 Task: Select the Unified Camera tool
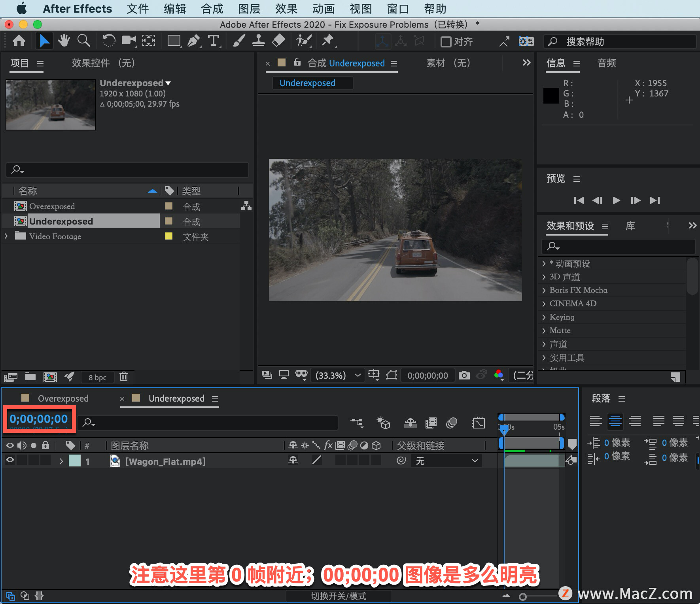[x=129, y=41]
